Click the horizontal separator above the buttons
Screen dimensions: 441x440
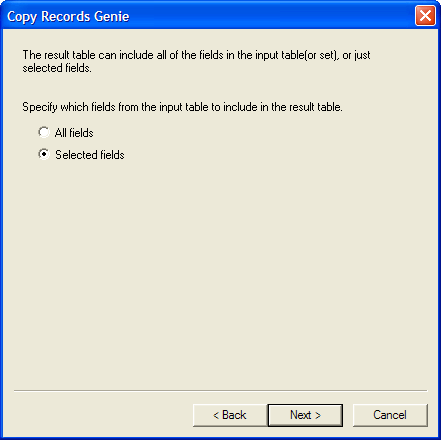[220, 390]
